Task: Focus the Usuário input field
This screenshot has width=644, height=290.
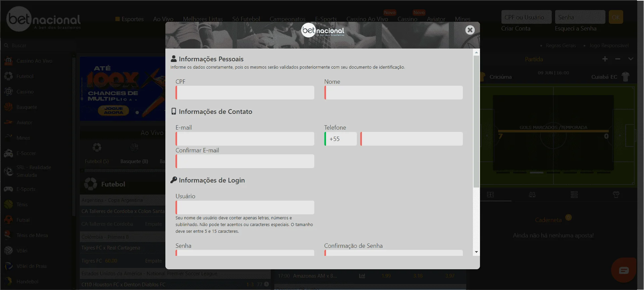Action: pos(245,207)
